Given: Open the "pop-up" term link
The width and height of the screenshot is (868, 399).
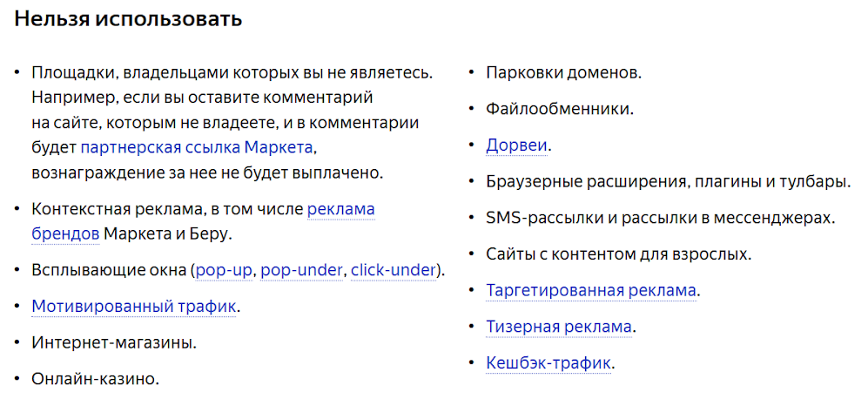Looking at the screenshot, I should click(224, 270).
